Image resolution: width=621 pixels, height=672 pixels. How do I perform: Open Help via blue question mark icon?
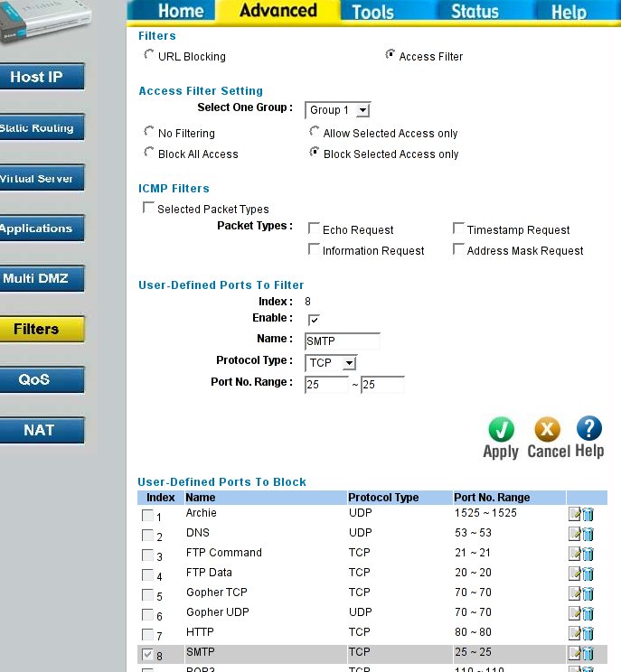(x=589, y=428)
